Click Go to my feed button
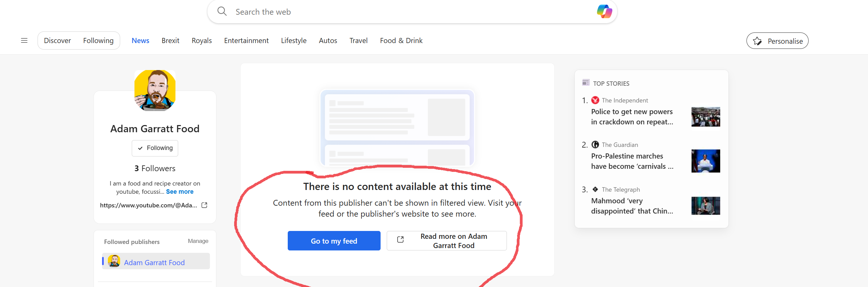This screenshot has width=868, height=287. [334, 241]
